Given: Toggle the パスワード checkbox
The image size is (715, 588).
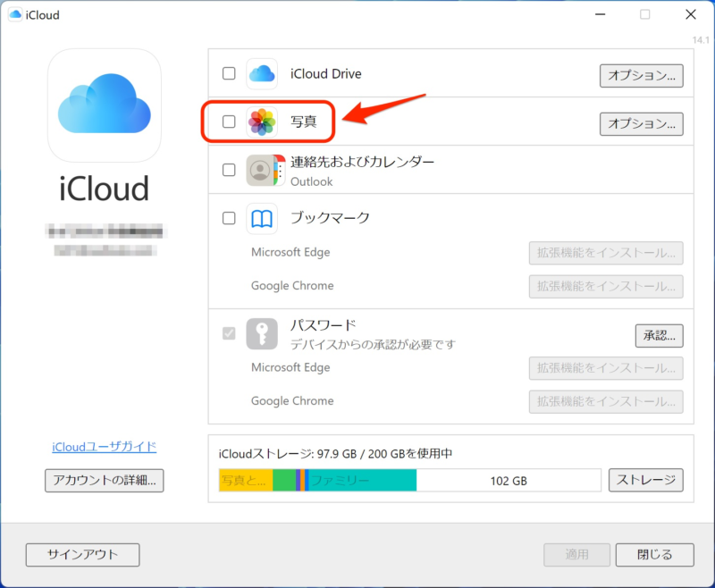Looking at the screenshot, I should tap(229, 333).
